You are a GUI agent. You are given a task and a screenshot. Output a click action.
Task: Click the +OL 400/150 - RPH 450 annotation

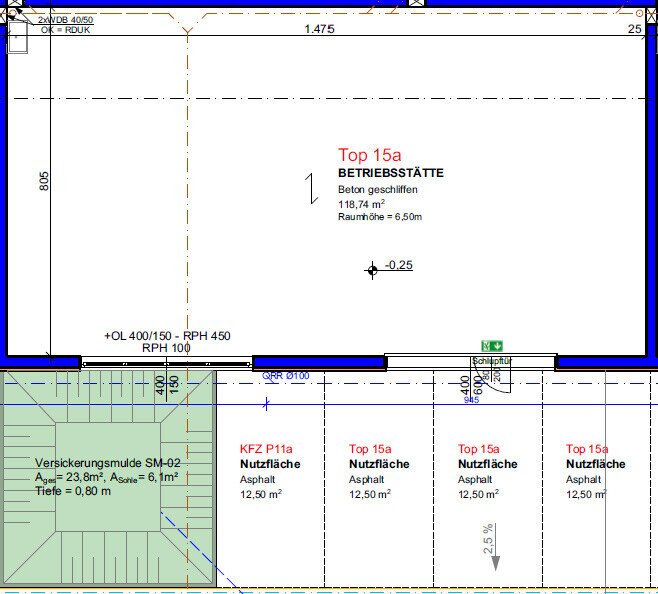click(167, 336)
